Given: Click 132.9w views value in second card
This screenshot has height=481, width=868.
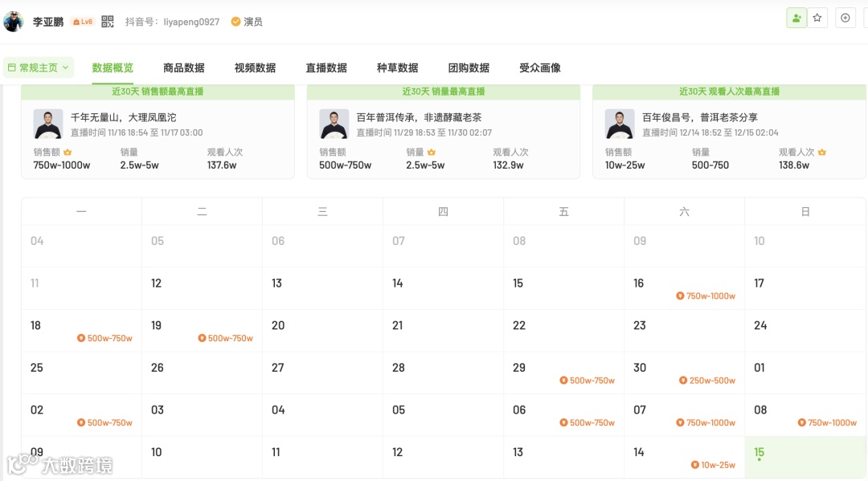Looking at the screenshot, I should tap(508, 165).
